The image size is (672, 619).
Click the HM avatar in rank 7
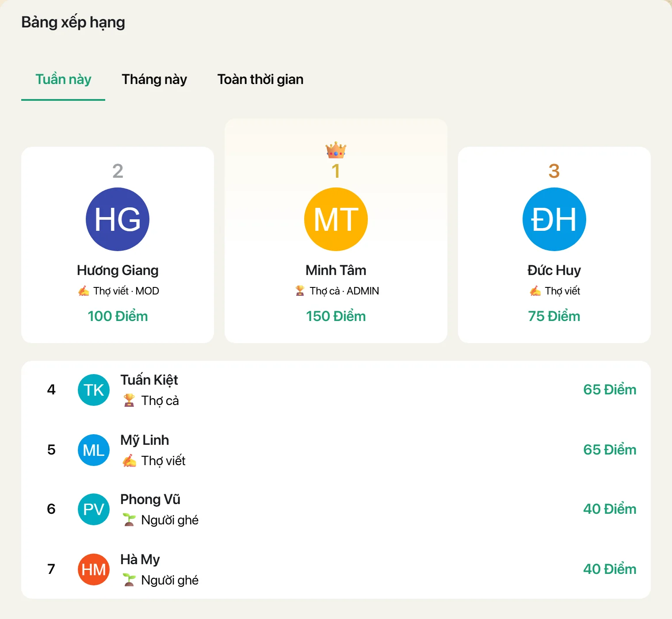(94, 569)
